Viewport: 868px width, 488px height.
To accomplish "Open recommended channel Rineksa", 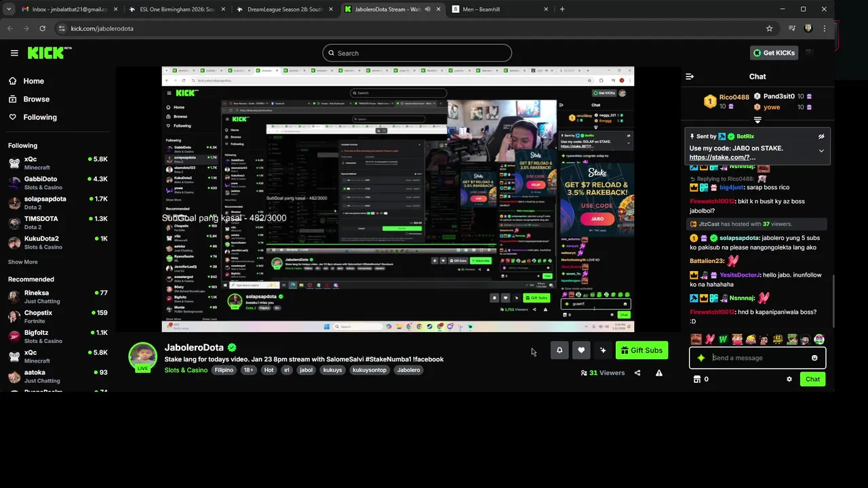I will tap(58, 297).
